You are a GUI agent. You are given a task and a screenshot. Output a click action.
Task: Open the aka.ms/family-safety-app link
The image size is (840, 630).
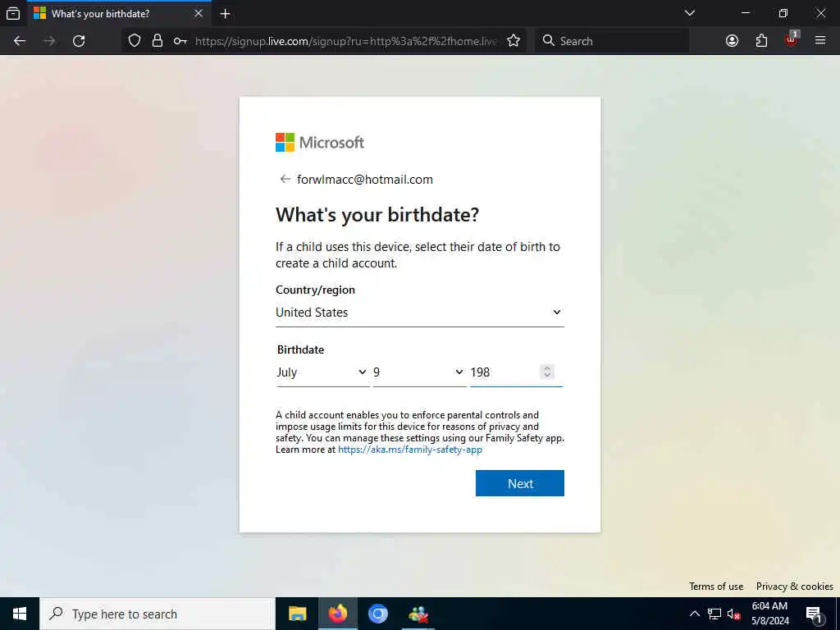tap(410, 450)
